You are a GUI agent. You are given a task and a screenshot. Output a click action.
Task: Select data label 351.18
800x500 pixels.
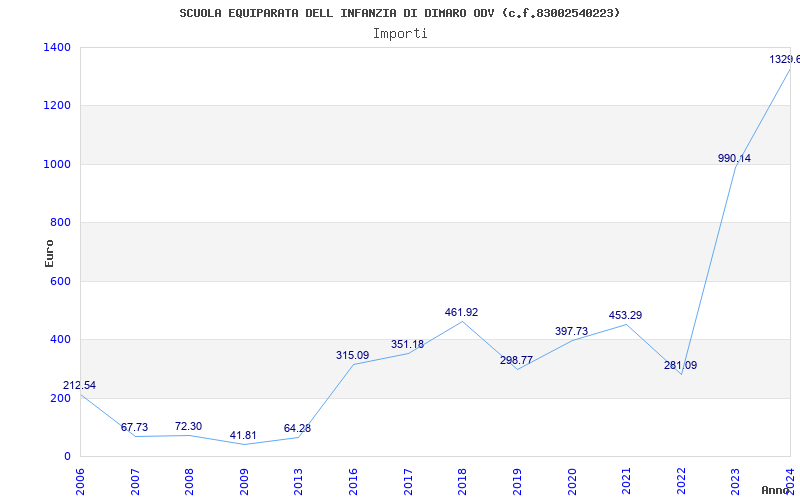(x=407, y=344)
